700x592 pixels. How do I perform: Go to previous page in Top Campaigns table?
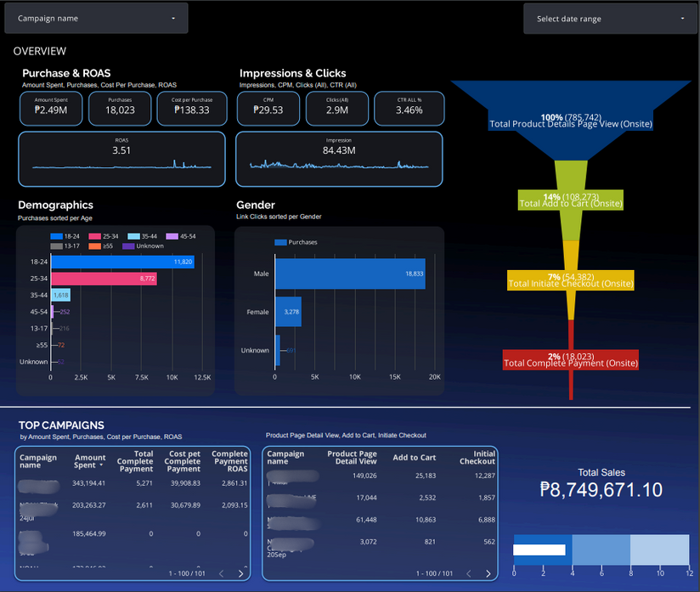pyautogui.click(x=222, y=573)
